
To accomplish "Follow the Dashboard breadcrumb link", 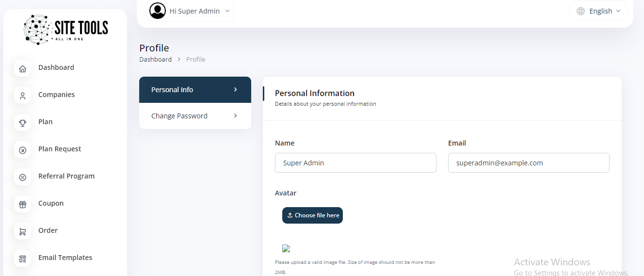I will (155, 59).
